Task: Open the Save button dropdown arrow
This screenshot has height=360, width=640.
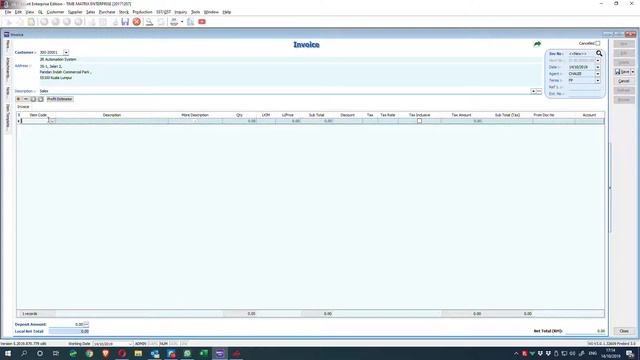Action: [x=633, y=72]
